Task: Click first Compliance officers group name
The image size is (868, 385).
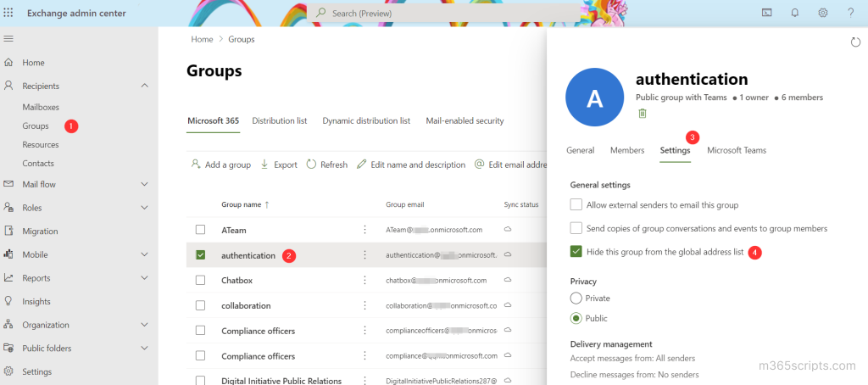Action: coord(258,331)
